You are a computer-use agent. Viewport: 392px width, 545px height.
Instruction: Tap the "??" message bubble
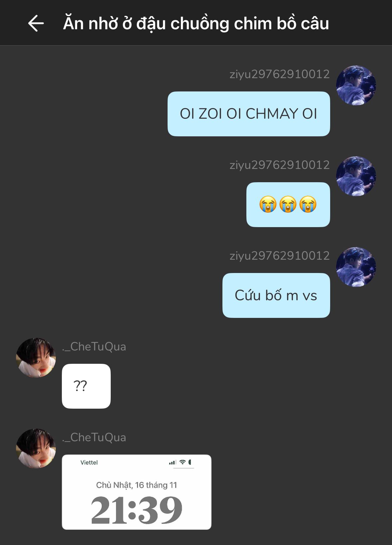86,386
